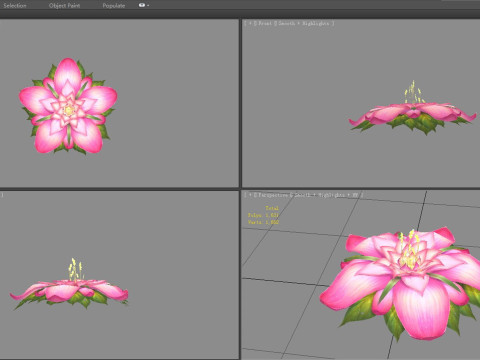
Task: Toggle the ribbon display icon next to Populate
Action: (142, 5)
